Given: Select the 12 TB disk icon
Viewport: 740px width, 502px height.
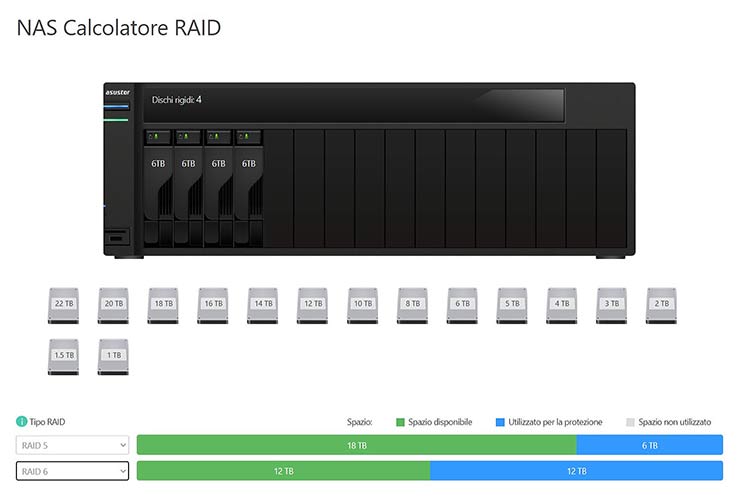Looking at the screenshot, I should coord(313,304).
